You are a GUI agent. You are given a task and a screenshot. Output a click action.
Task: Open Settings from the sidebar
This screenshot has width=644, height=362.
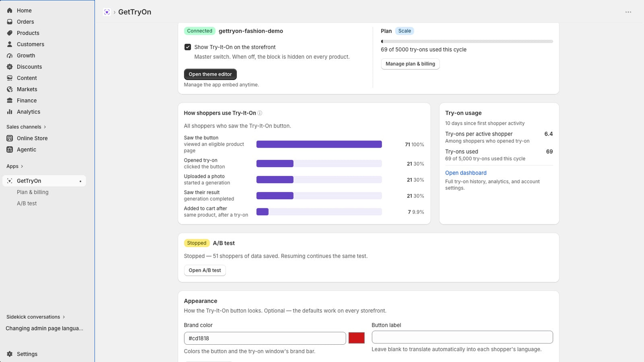[44, 354]
